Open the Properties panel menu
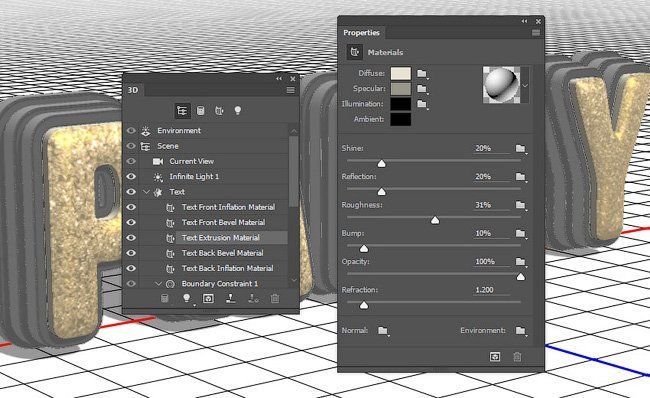The width and height of the screenshot is (650, 398). click(x=536, y=33)
